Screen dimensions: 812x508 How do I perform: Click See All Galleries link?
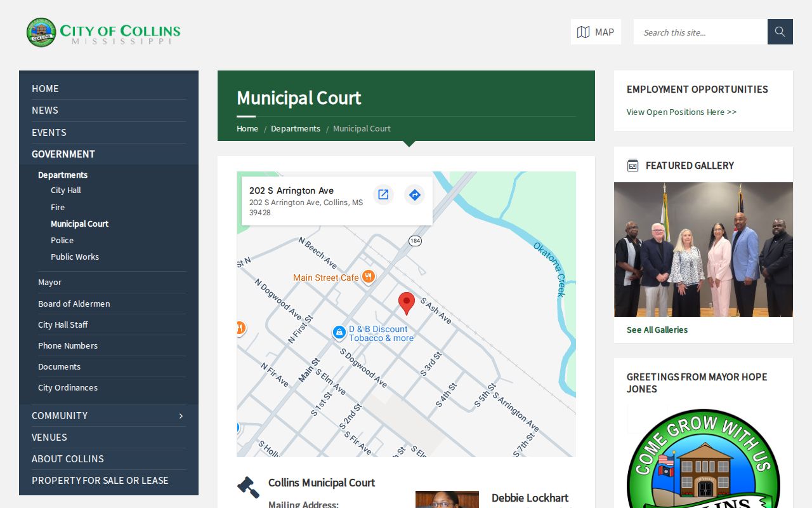click(x=657, y=330)
